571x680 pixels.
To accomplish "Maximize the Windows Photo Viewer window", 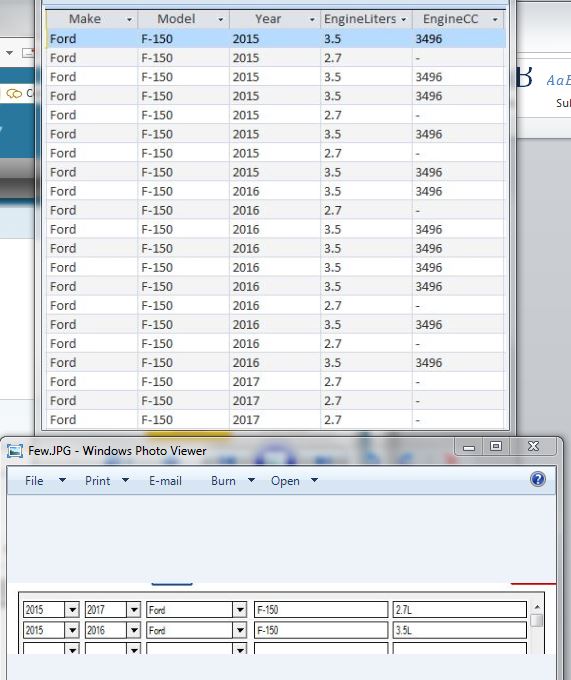I will 496,446.
